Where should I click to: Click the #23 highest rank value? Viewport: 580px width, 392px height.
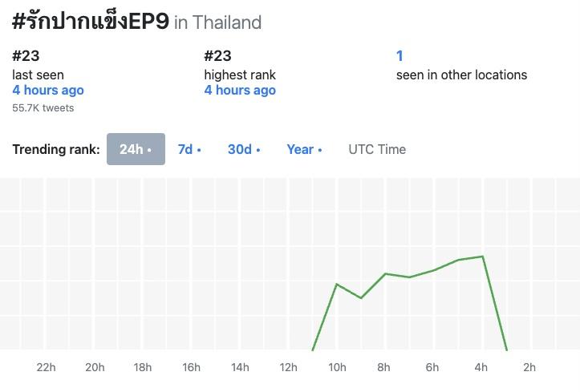click(217, 56)
